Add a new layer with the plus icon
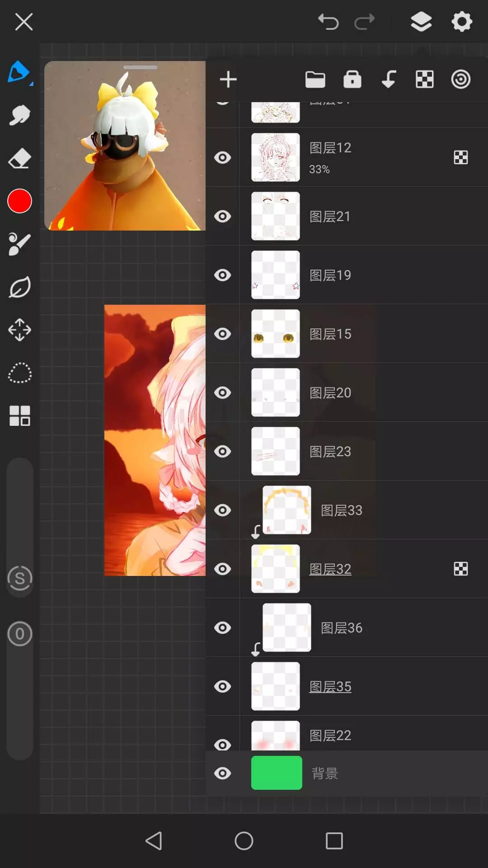Viewport: 488px width, 868px height. [x=228, y=80]
